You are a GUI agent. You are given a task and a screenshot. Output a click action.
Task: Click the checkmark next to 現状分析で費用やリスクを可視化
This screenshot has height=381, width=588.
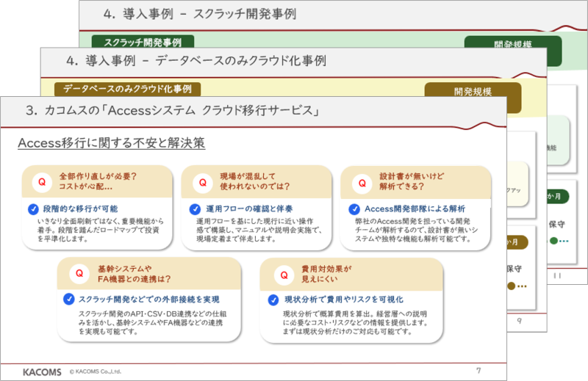273,299
